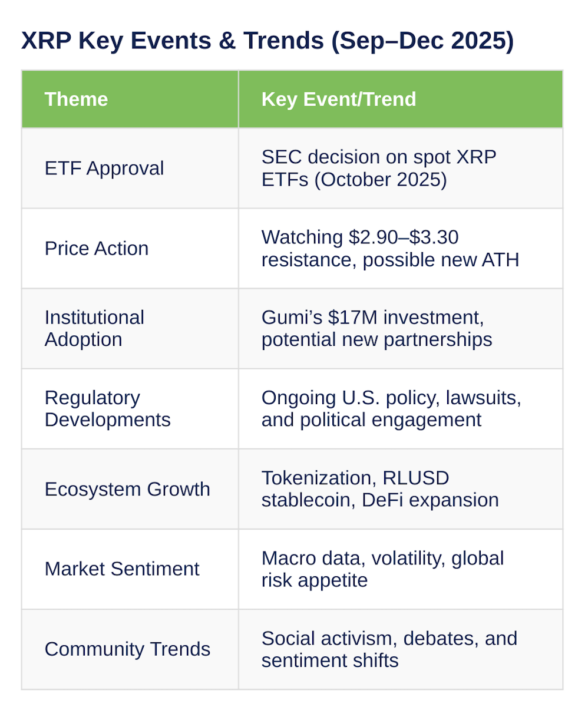
Task: Click the ETF Approval cell
Action: pyautogui.click(x=130, y=168)
